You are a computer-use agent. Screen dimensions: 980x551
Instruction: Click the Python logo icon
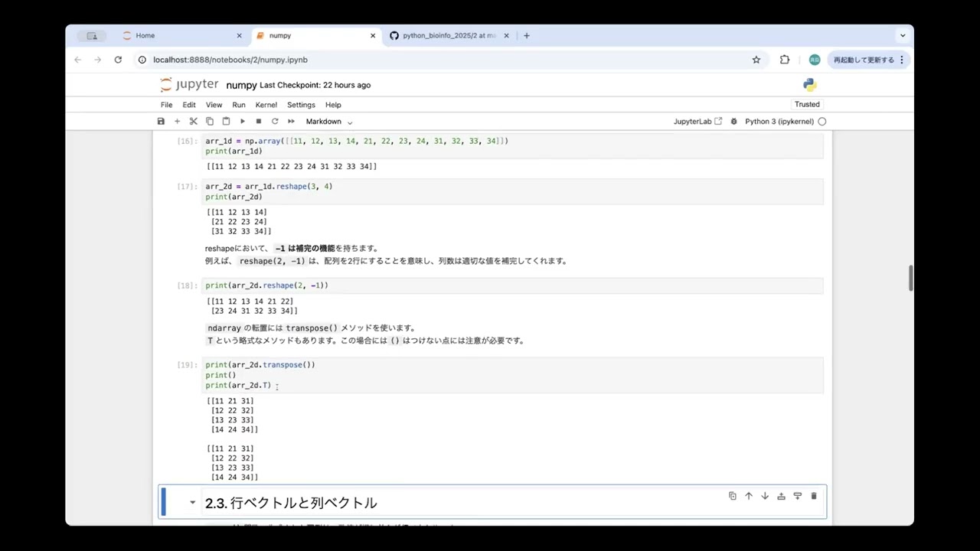coord(810,85)
